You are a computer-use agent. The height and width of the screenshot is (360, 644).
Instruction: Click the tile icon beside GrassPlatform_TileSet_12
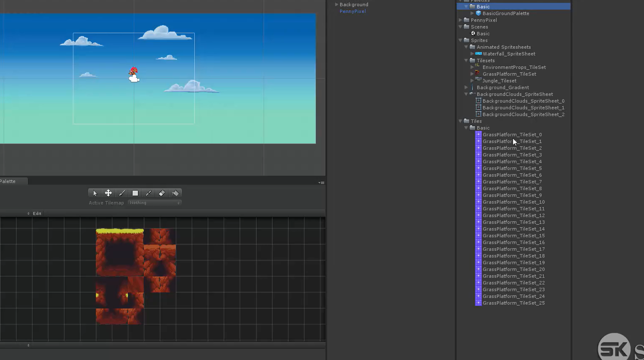coord(478,215)
